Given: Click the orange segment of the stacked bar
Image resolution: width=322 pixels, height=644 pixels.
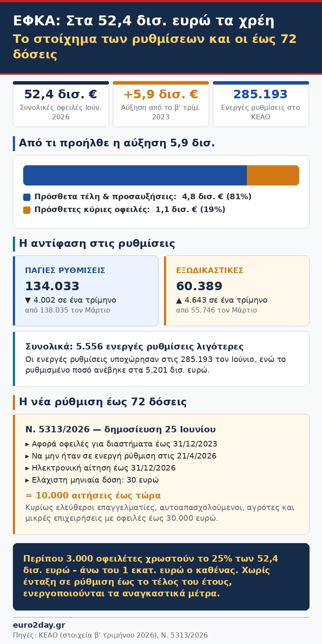Looking at the screenshot, I should click(273, 175).
